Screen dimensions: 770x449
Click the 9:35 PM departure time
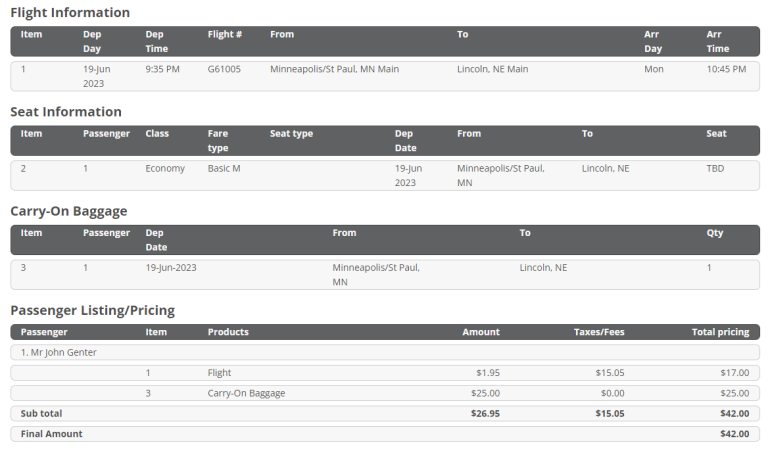(162, 69)
